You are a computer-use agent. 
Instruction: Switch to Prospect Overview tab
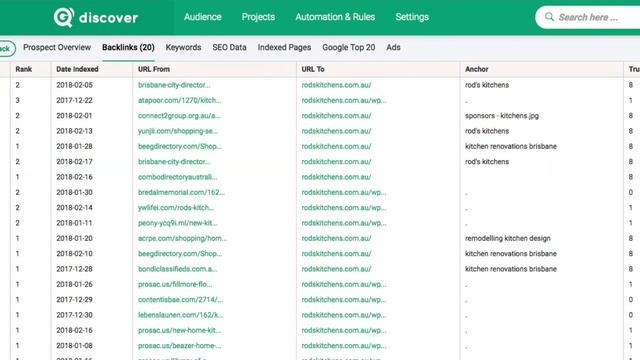(57, 47)
